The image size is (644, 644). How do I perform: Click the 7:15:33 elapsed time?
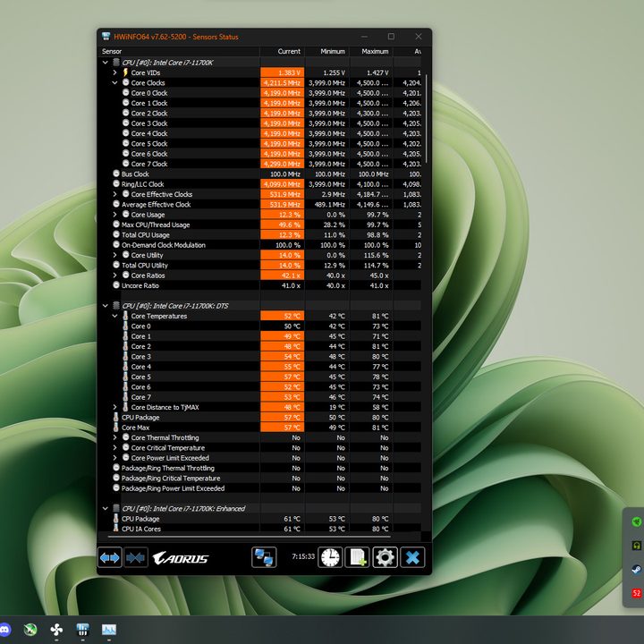click(x=303, y=556)
